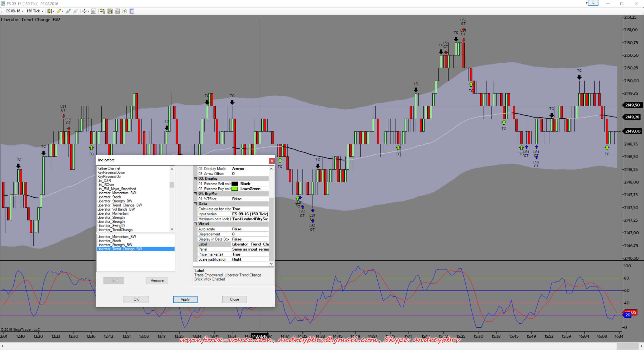The image size is (644, 350).
Task: Select KeltnerChannel in available indicators list
Action: coord(109,168)
